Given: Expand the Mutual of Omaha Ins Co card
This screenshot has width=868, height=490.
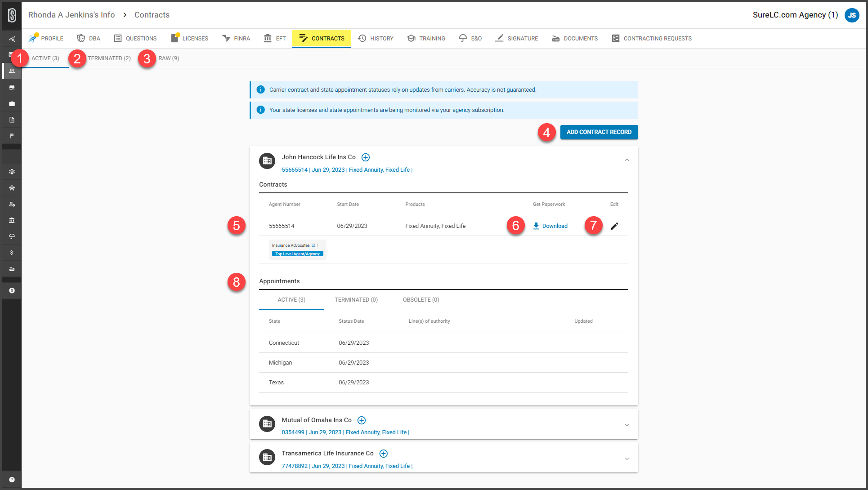Looking at the screenshot, I should pyautogui.click(x=627, y=425).
